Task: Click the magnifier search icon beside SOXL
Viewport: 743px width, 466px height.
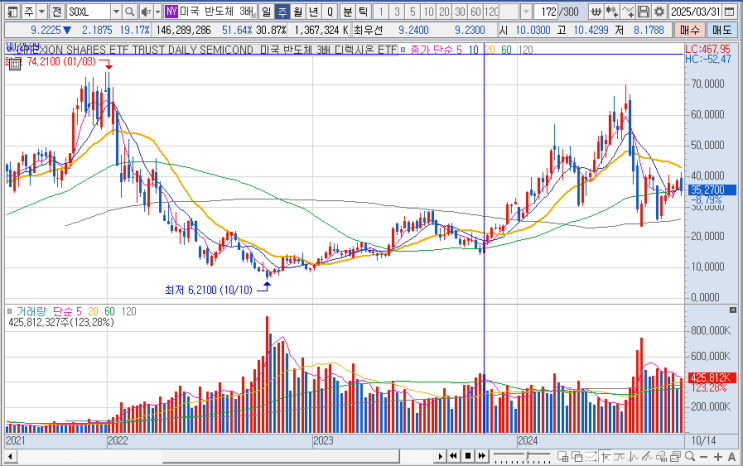Action: [x=130, y=11]
